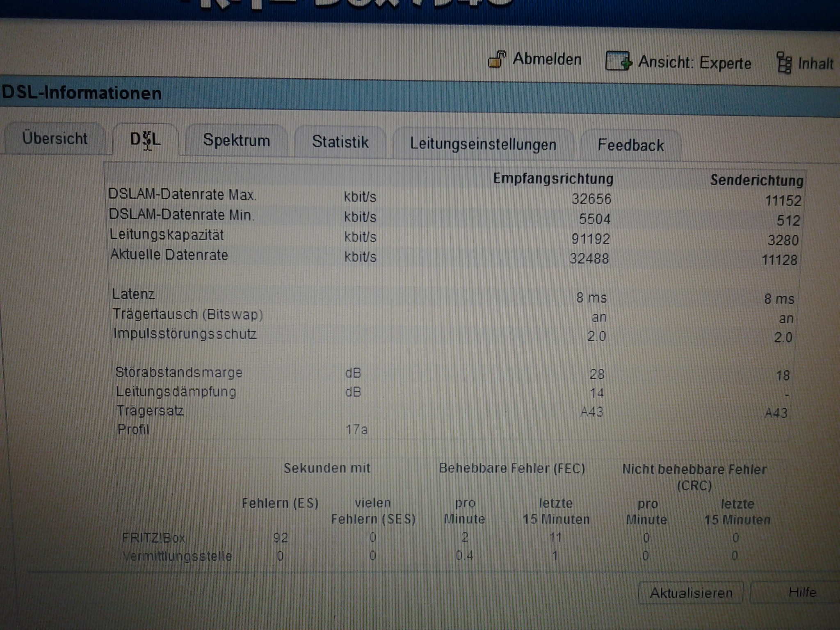This screenshot has height=630, width=840.
Task: Open the Inhalt contents link
Action: (x=815, y=64)
